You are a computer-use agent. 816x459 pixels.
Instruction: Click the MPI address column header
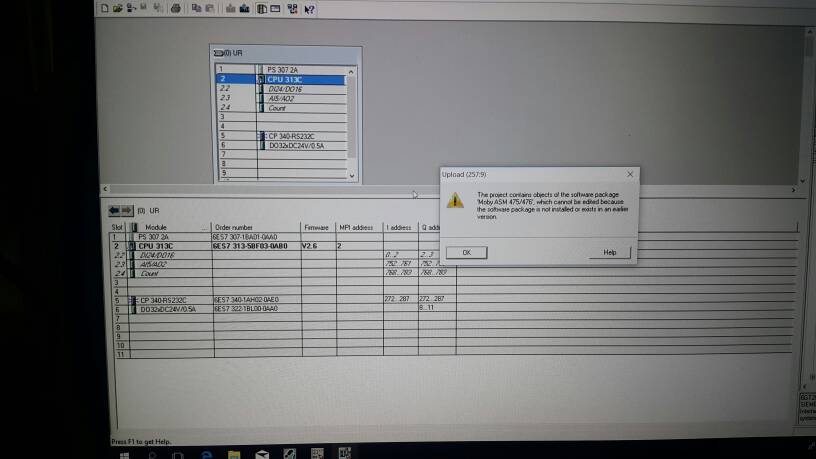[x=359, y=227]
